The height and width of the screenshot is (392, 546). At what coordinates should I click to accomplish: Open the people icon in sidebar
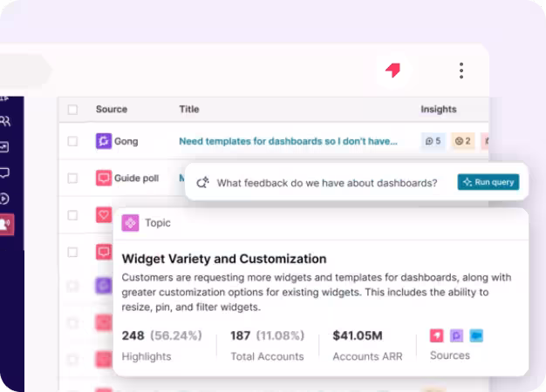pyautogui.click(x=5, y=121)
